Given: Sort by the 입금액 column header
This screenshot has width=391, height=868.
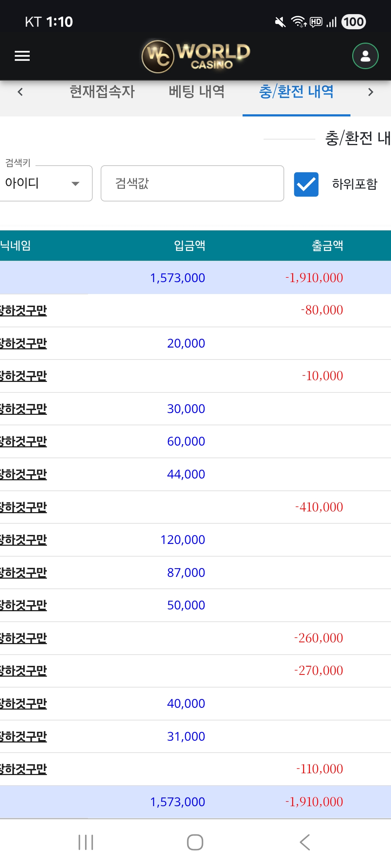Looking at the screenshot, I should point(190,246).
